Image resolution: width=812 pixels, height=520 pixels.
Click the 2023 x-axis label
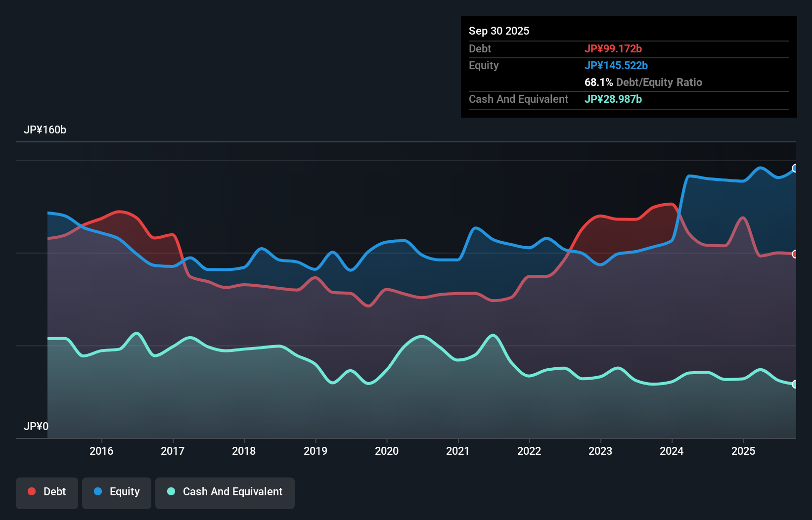point(600,451)
